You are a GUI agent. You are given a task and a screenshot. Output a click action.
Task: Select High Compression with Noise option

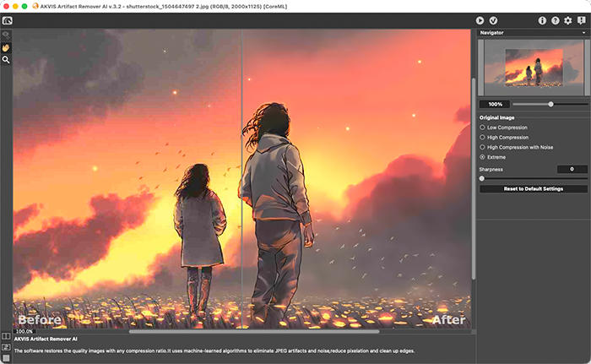(x=517, y=147)
